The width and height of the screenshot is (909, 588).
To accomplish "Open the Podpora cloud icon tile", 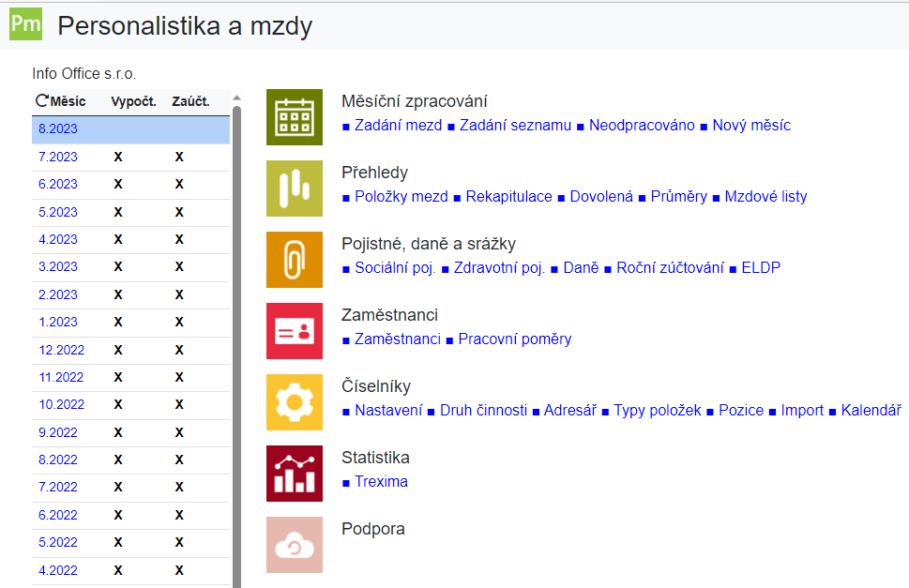I will 294,545.
